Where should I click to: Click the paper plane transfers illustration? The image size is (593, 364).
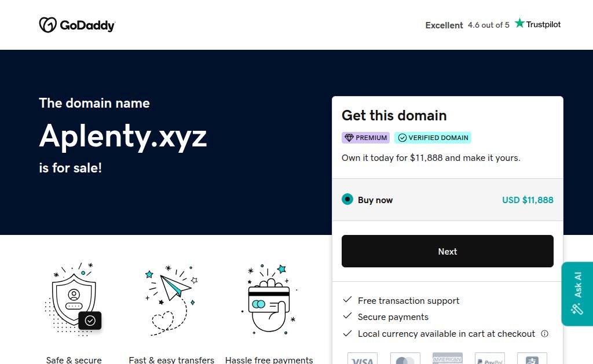coord(171,299)
